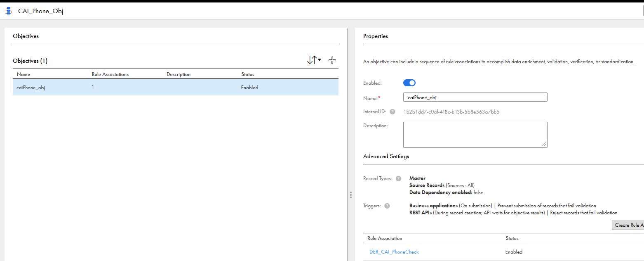The width and height of the screenshot is (644, 261).
Task: Click the Description text area
Action: pos(475,135)
